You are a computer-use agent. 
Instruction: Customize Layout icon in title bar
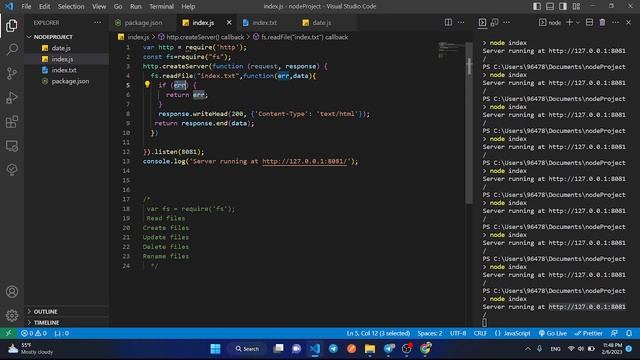tap(576, 6)
